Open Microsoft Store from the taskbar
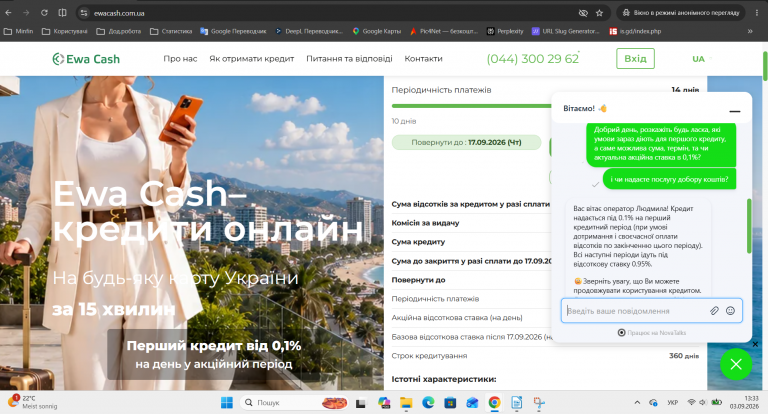768x414 pixels. point(450,403)
